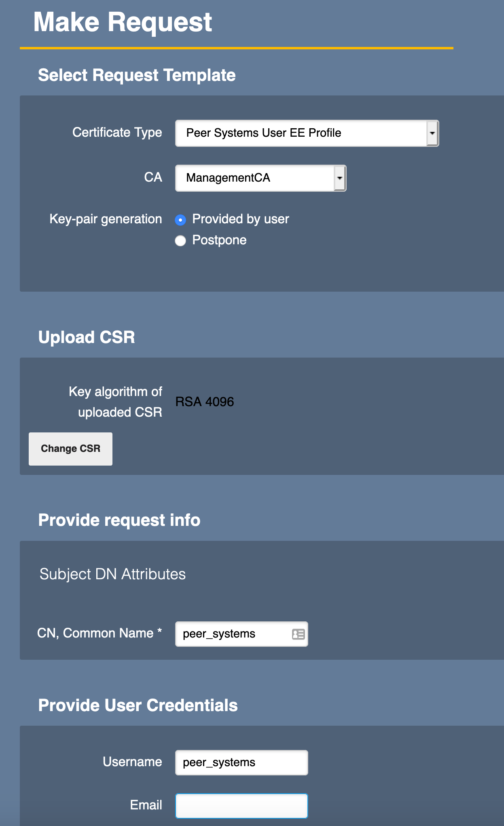Click the "RSA 4096" key algorithm value
This screenshot has width=504, height=826.
click(205, 402)
